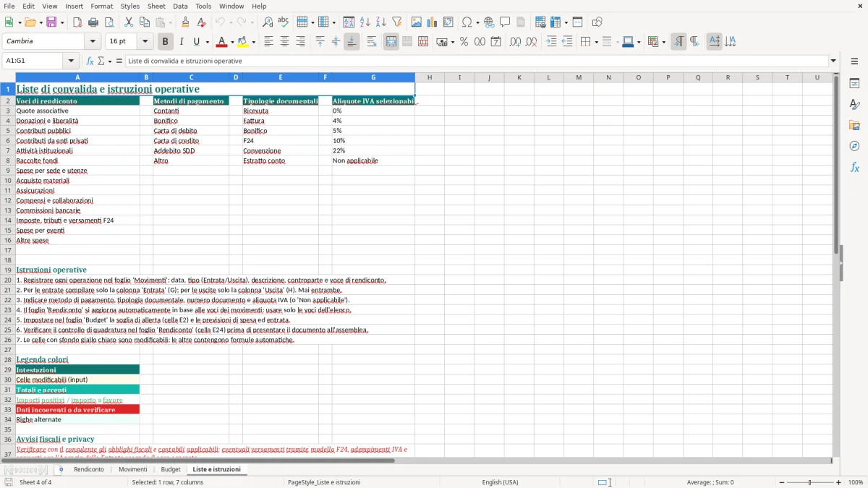Clear direct formatting icon
The image size is (868, 488).
tap(202, 22)
